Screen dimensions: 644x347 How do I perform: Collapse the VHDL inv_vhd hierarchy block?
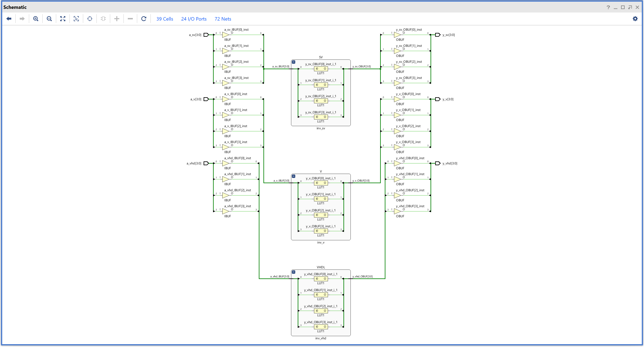tap(294, 272)
